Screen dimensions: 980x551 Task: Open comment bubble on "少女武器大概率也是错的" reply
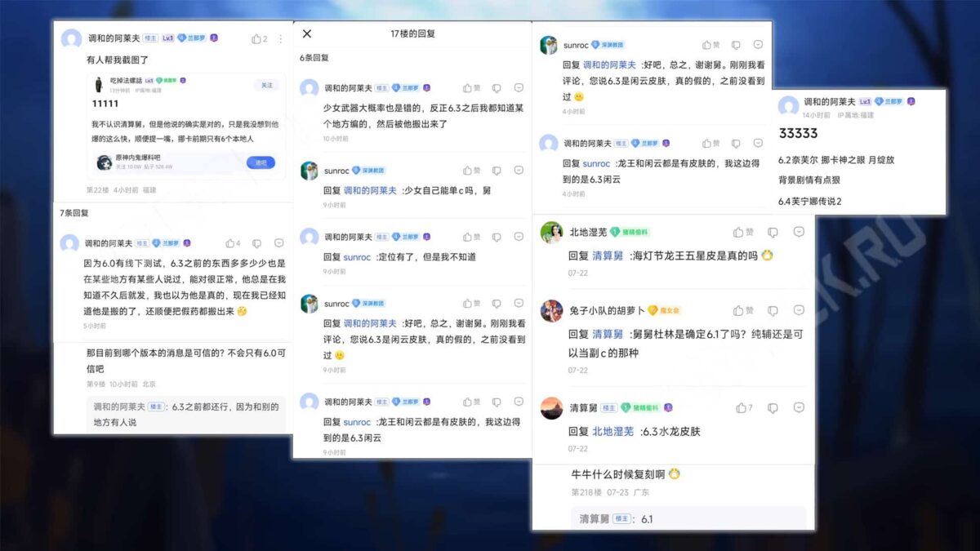pos(519,88)
